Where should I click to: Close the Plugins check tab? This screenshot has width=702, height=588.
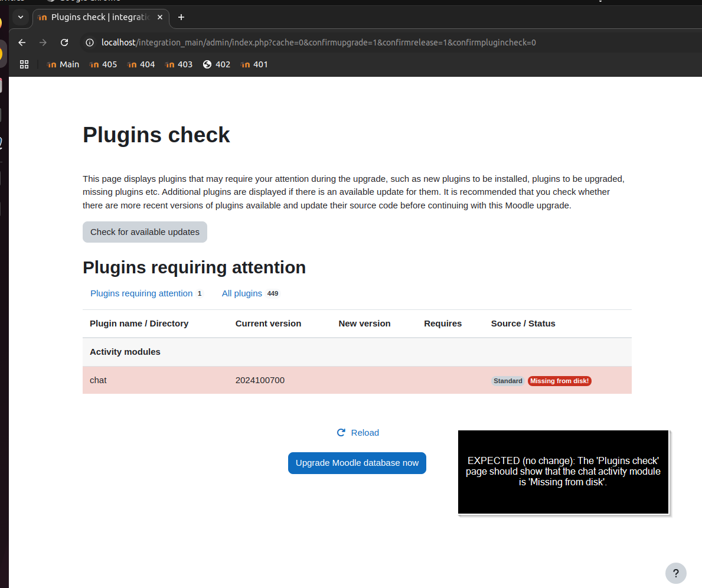pos(160,17)
